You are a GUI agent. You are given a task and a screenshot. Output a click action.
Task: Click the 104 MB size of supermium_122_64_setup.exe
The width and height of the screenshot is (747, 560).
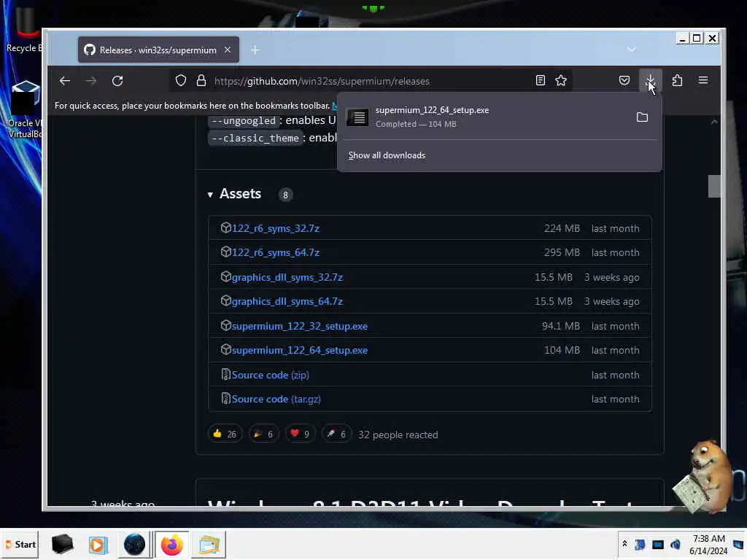click(562, 351)
